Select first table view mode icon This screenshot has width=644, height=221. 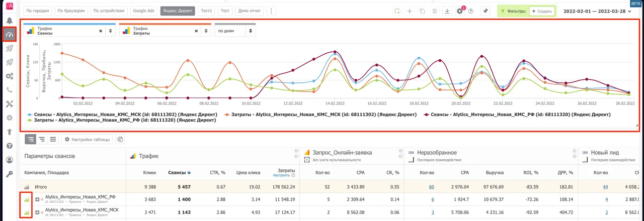tap(31, 139)
